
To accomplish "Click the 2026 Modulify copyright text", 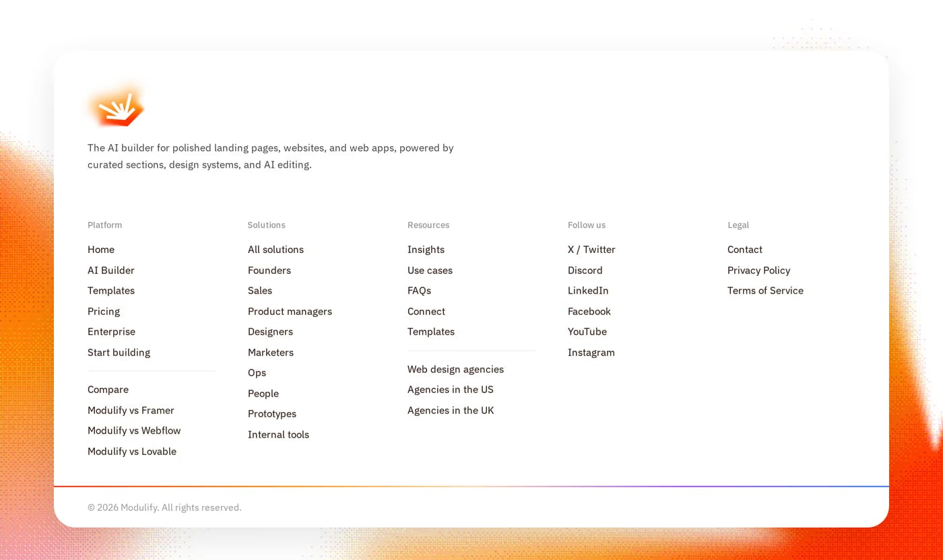I will (164, 508).
